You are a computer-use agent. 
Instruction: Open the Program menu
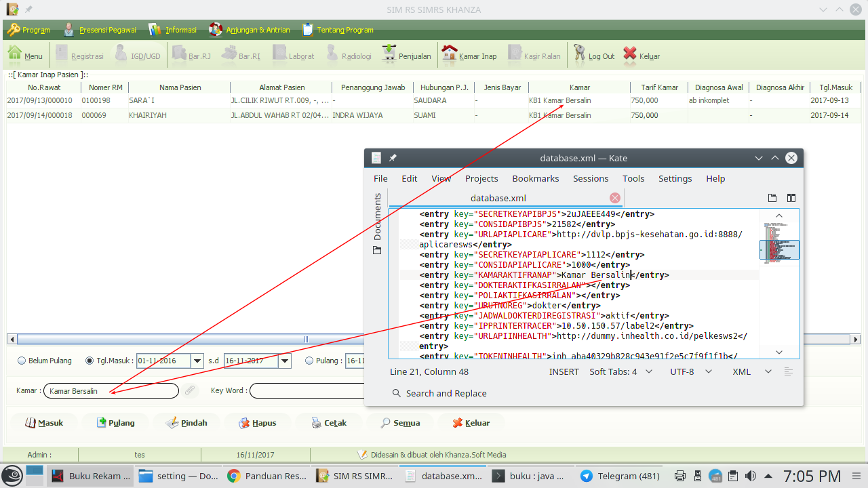28,30
